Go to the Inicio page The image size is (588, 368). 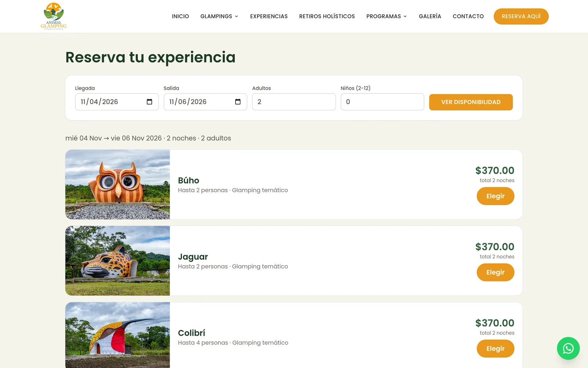180,16
